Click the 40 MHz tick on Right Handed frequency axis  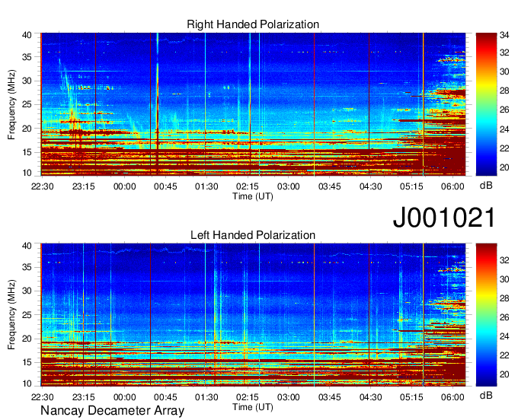[27, 35]
